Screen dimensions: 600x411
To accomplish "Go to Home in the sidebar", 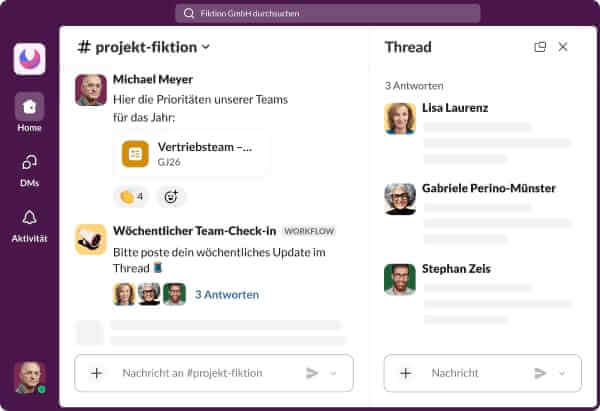I will click(x=29, y=113).
